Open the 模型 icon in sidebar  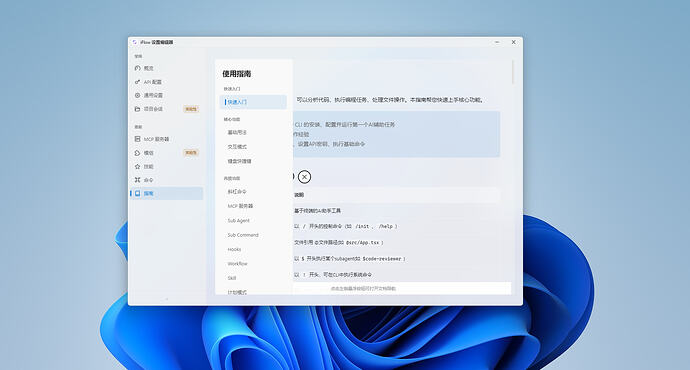pos(137,153)
